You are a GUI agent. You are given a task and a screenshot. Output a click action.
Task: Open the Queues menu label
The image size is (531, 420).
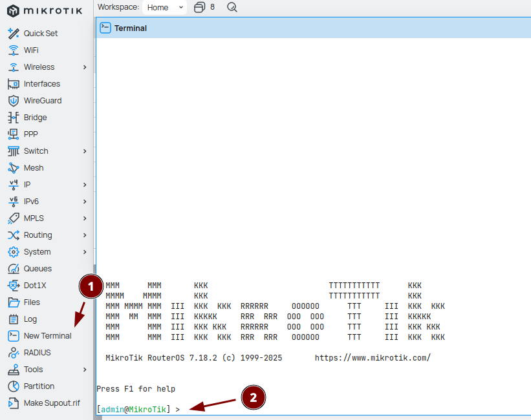tap(38, 269)
